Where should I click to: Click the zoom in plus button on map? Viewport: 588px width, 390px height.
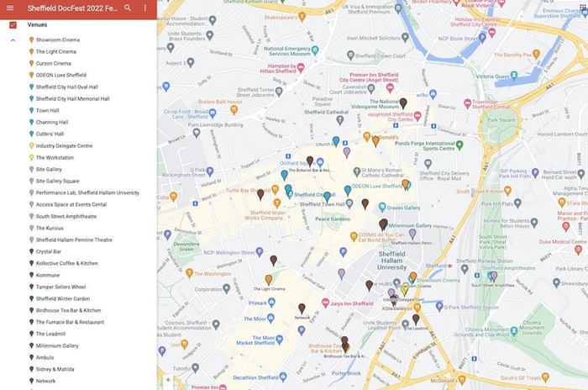pyautogui.click(x=168, y=380)
